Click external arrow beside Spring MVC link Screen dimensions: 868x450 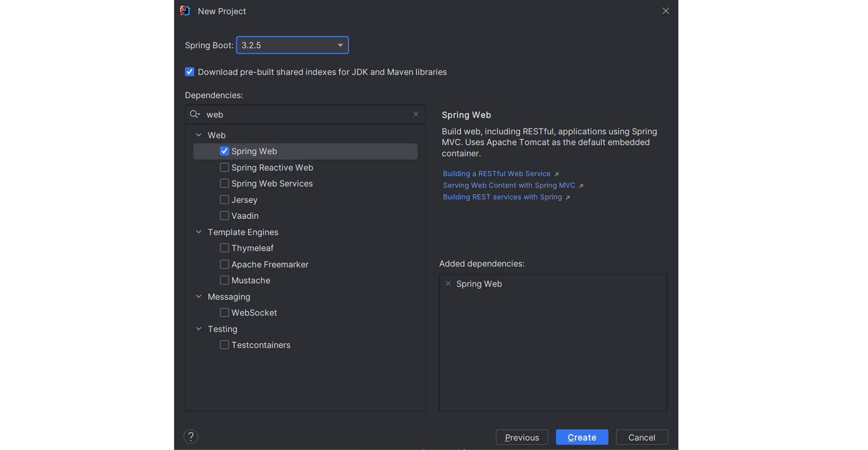[x=581, y=186]
